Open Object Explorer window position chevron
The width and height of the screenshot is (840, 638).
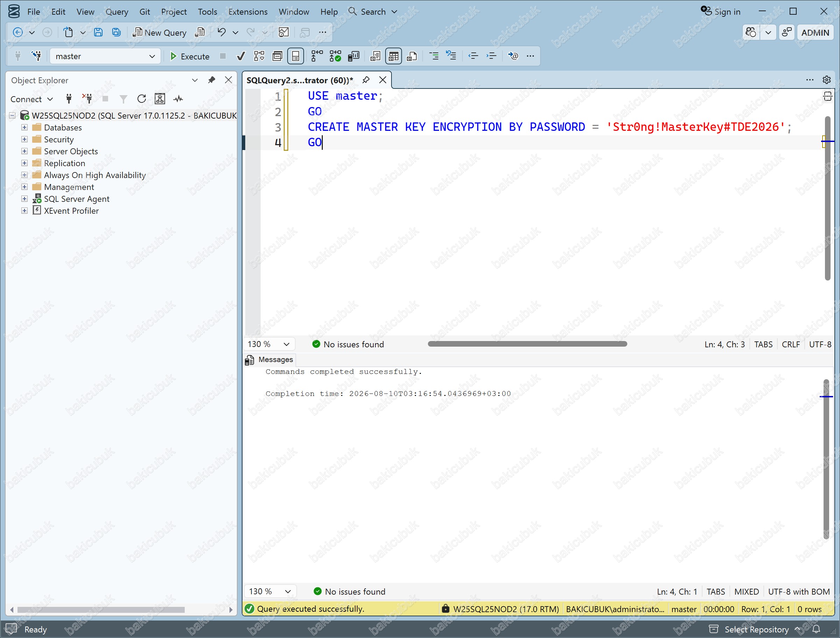[195, 80]
